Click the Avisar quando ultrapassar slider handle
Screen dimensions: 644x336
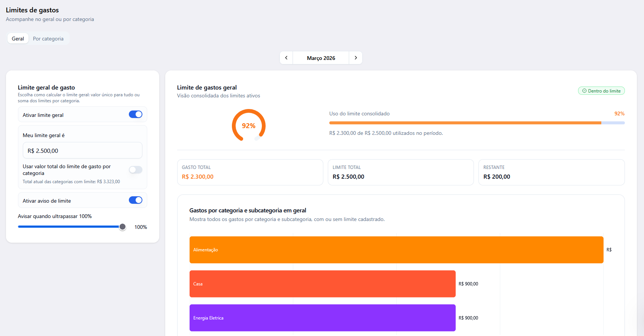click(x=123, y=227)
